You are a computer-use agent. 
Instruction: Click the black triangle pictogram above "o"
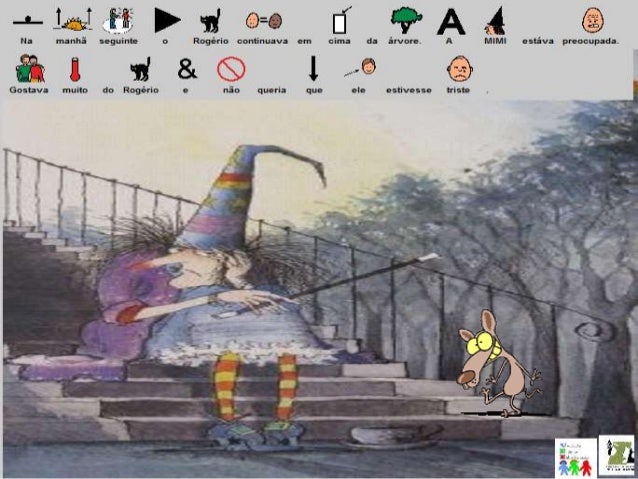click(x=167, y=20)
